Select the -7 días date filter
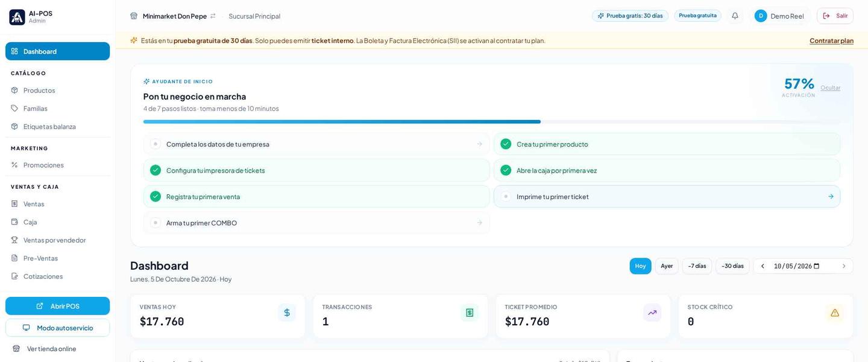Screen dimensions: 868x362 (x=697, y=266)
